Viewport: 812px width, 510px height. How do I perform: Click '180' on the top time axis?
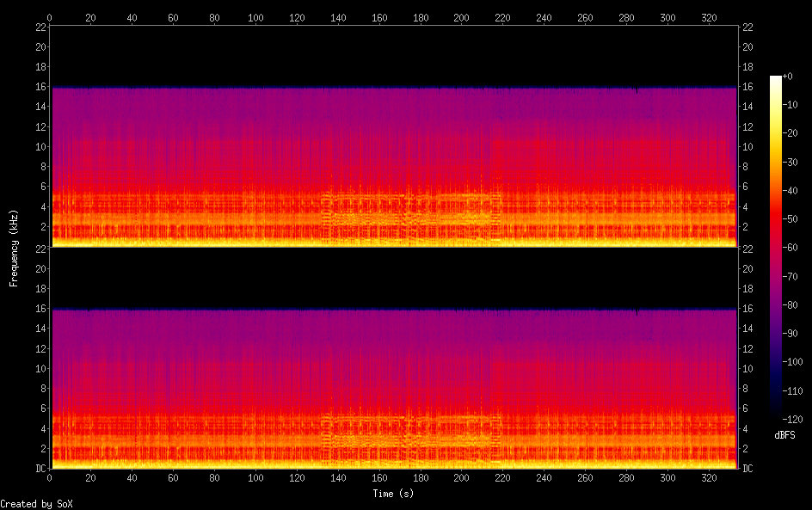pos(421,17)
